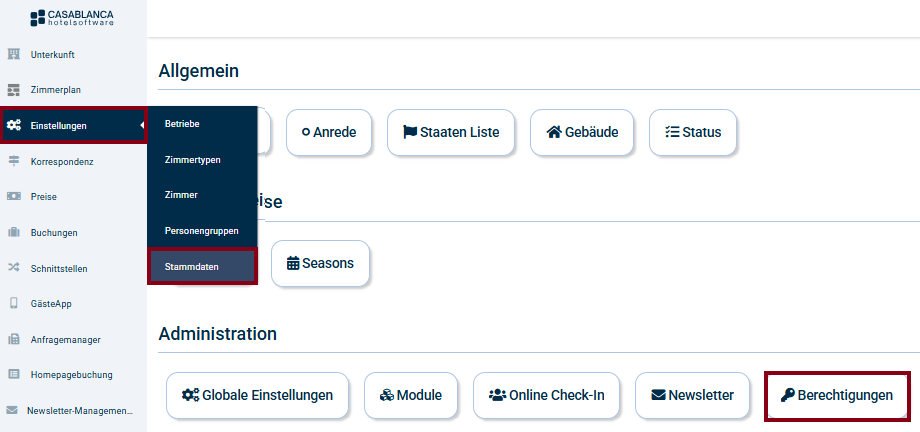Click the Anfragemanager sidebar icon
The image size is (920, 432).
click(14, 339)
